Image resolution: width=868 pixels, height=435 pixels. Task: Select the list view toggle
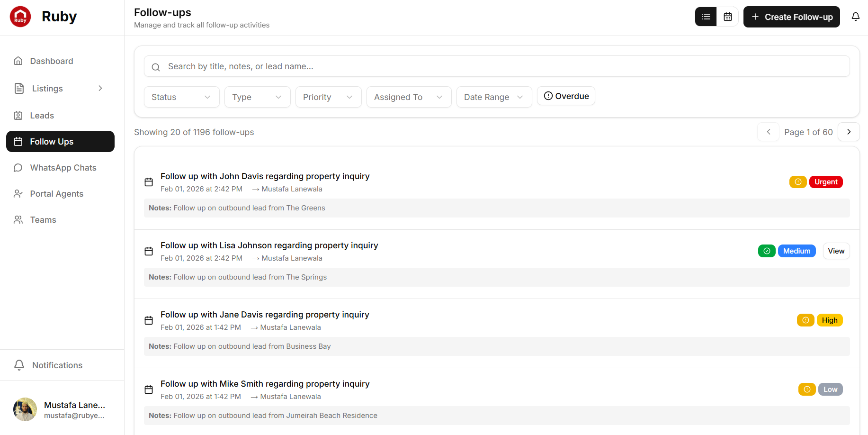(706, 16)
